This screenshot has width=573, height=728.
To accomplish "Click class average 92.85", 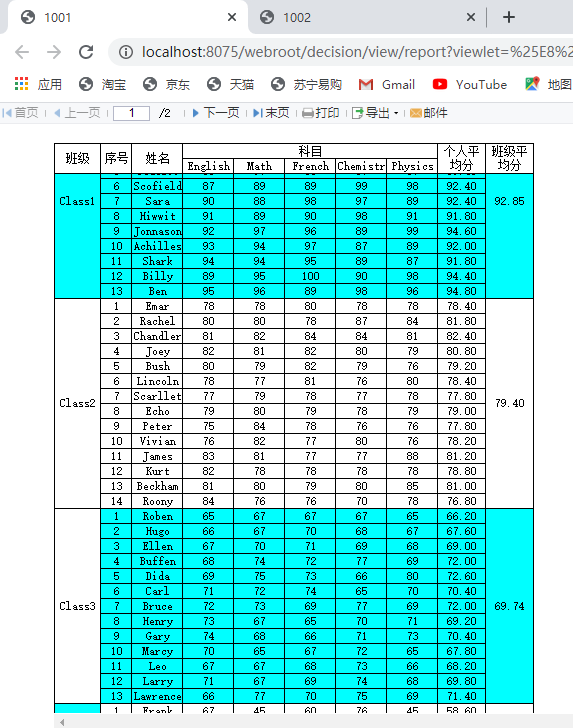I will [x=509, y=201].
